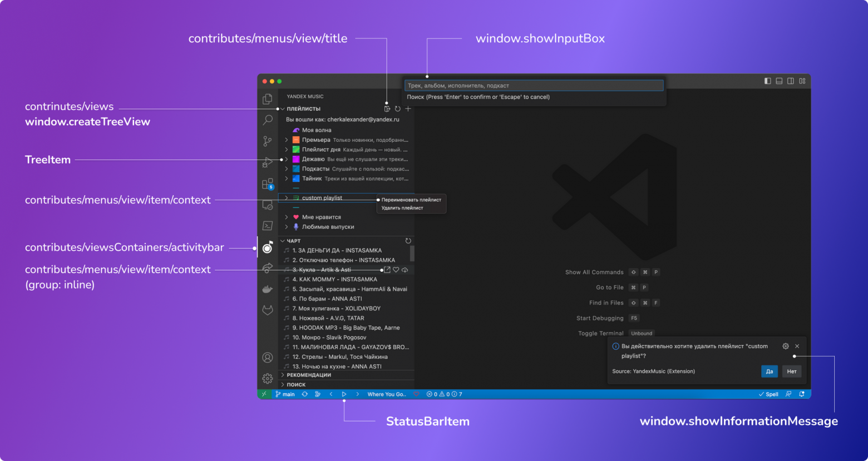Image resolution: width=868 pixels, height=461 pixels.
Task: Dismiss the delete playlist notification
Action: coord(797,346)
